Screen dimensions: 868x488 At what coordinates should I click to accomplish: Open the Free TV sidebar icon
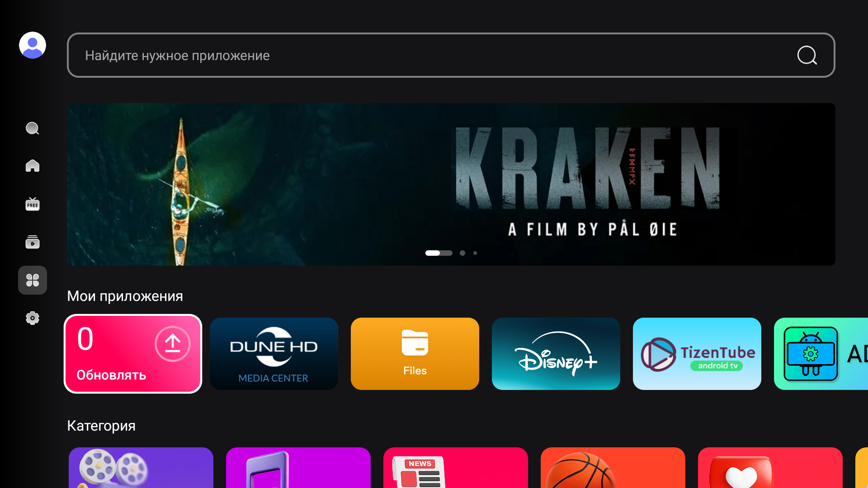click(x=33, y=204)
